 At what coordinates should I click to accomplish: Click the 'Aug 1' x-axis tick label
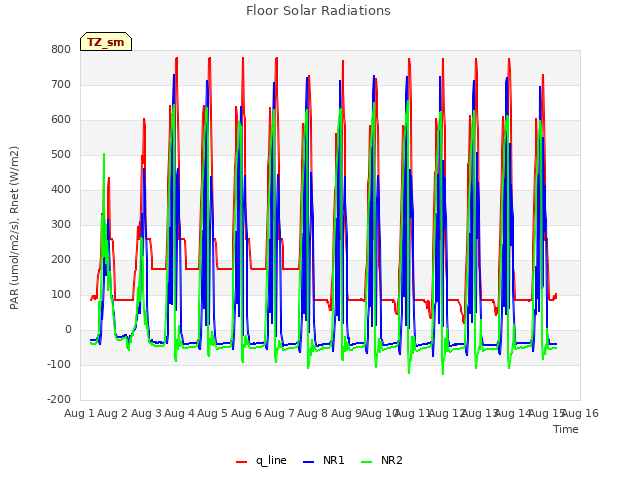79,413
